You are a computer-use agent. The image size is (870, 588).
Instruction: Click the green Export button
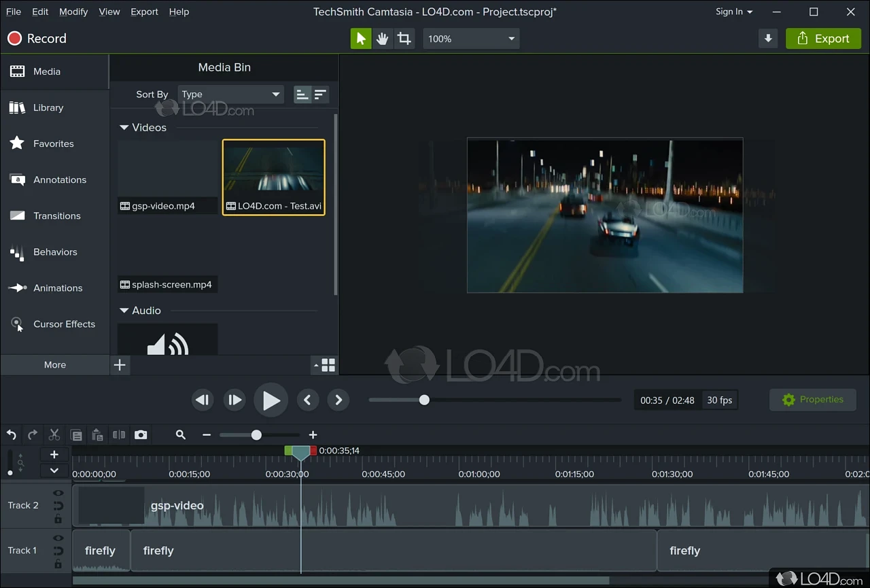pos(823,39)
